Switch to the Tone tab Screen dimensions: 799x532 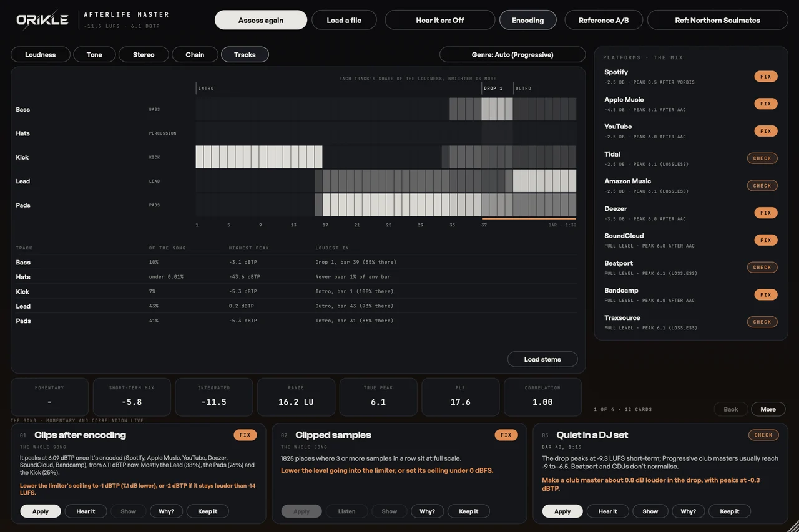[x=94, y=55]
